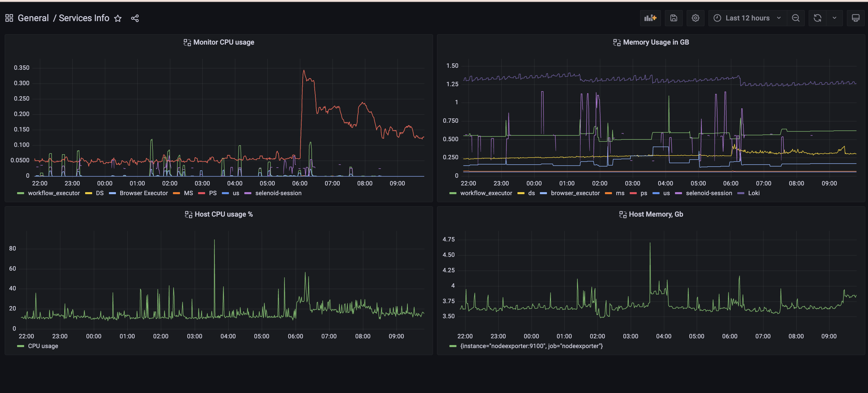
Task: Expand the refresh interval dropdown arrow
Action: [x=834, y=18]
